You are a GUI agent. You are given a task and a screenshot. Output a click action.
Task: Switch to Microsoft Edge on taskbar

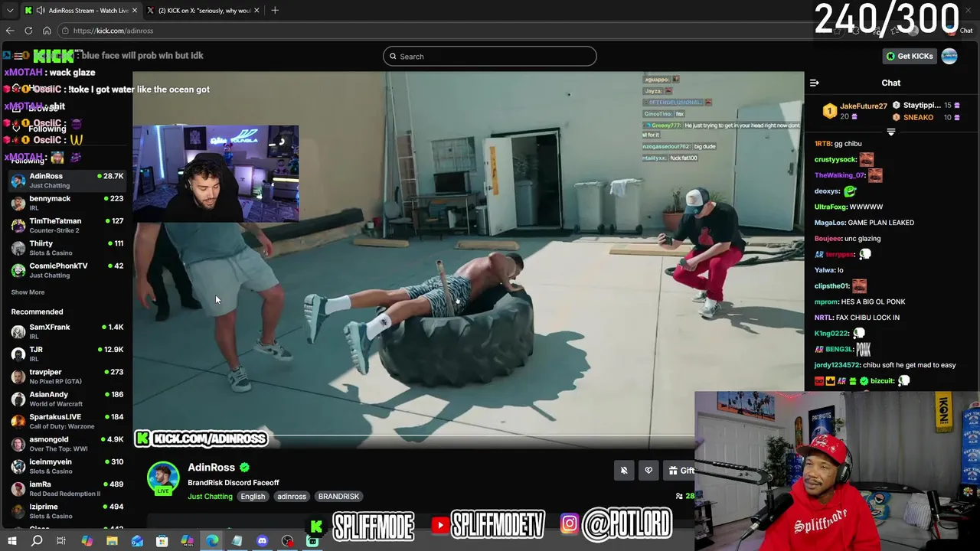[x=212, y=541]
